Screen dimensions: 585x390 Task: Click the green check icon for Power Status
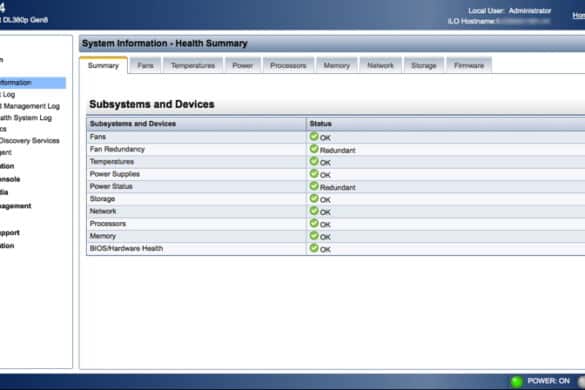click(314, 186)
